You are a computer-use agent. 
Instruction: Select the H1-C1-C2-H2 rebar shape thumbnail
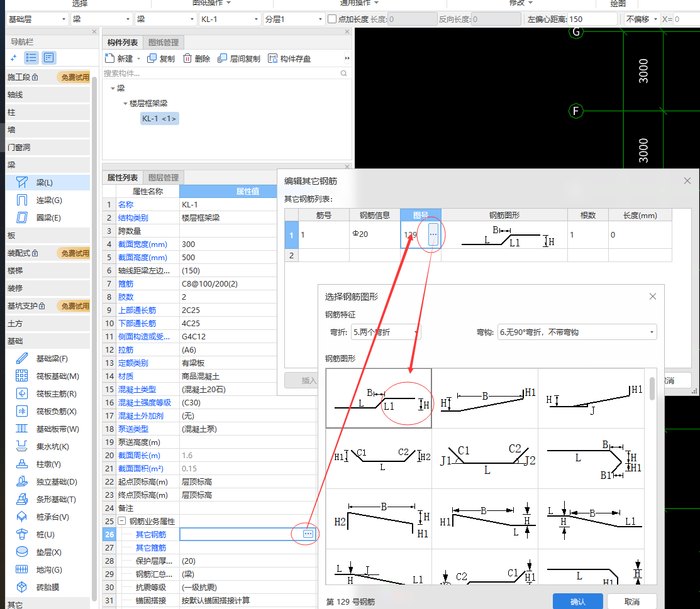tap(379, 458)
